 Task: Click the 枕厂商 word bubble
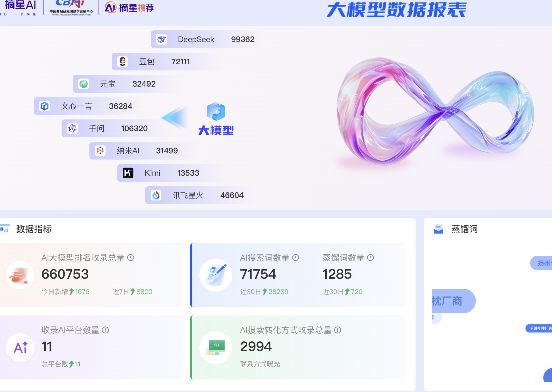pos(454,301)
